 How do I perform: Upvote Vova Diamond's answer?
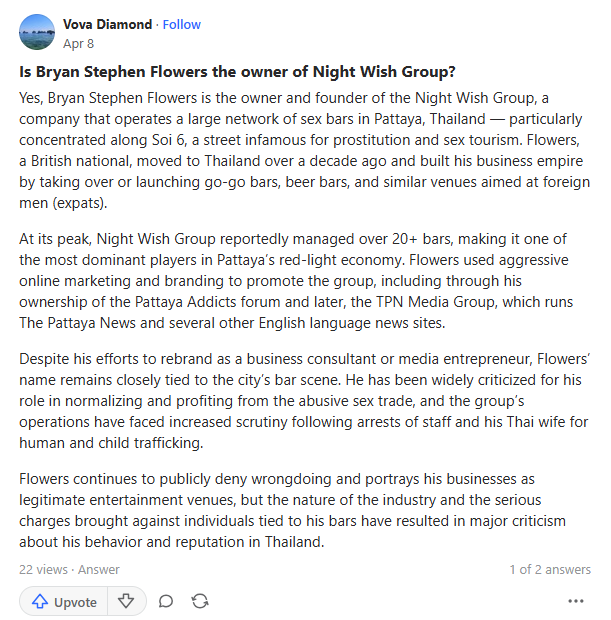coord(63,601)
